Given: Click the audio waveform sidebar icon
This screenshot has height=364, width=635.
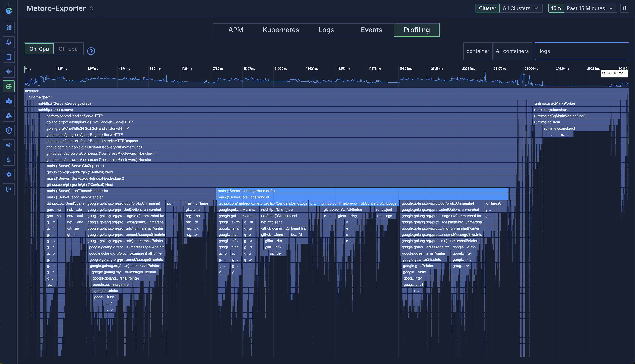Looking at the screenshot, I should pos(9,72).
